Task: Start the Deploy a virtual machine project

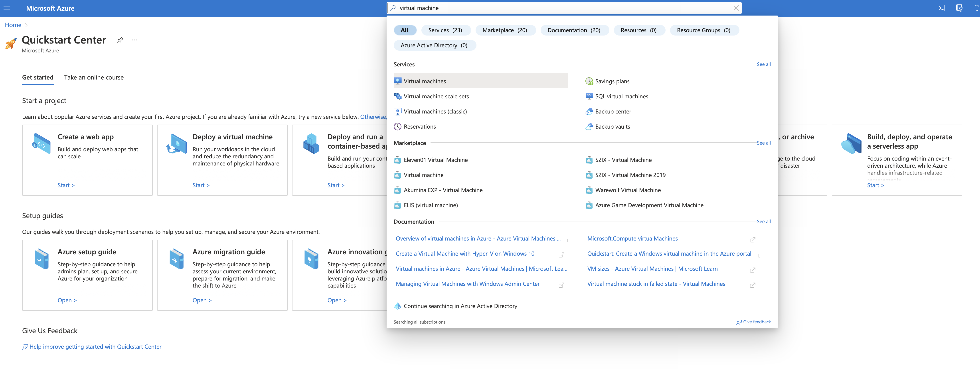Action: 201,185
